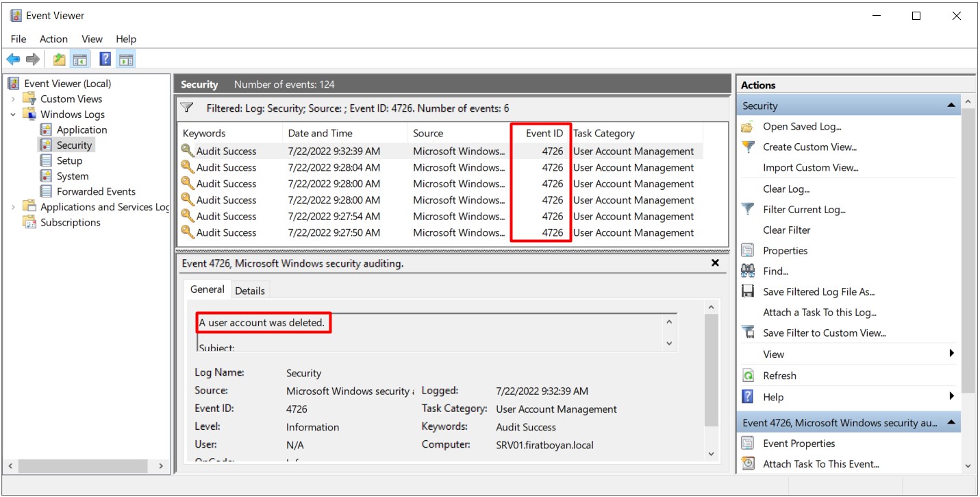Toggle the Show/Hide Console Tree toolbar icon
This screenshot has width=980, height=497.
point(79,60)
